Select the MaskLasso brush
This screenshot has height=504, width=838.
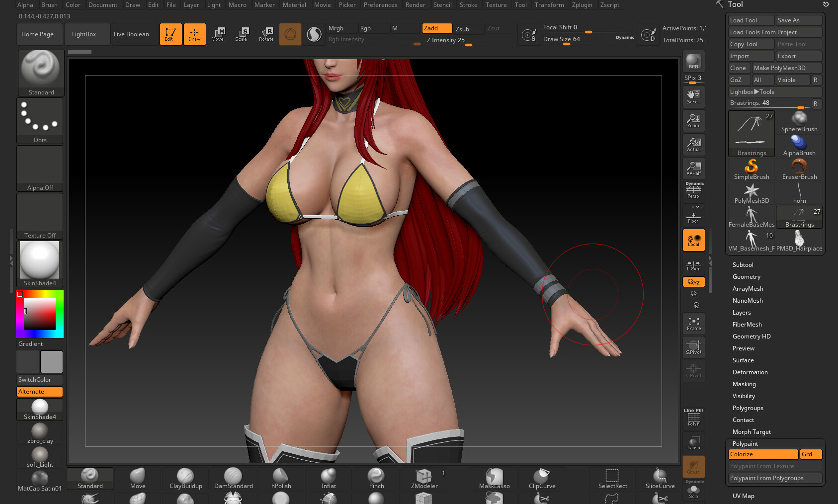[494, 478]
